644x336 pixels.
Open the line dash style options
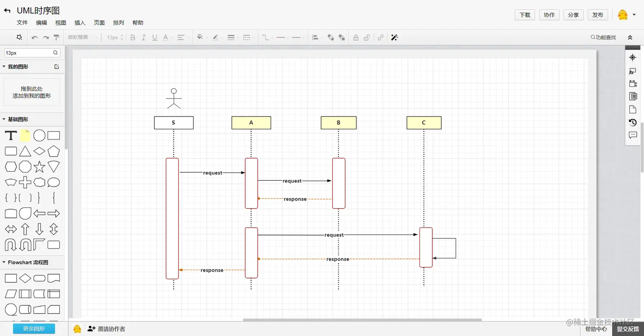[x=247, y=38]
